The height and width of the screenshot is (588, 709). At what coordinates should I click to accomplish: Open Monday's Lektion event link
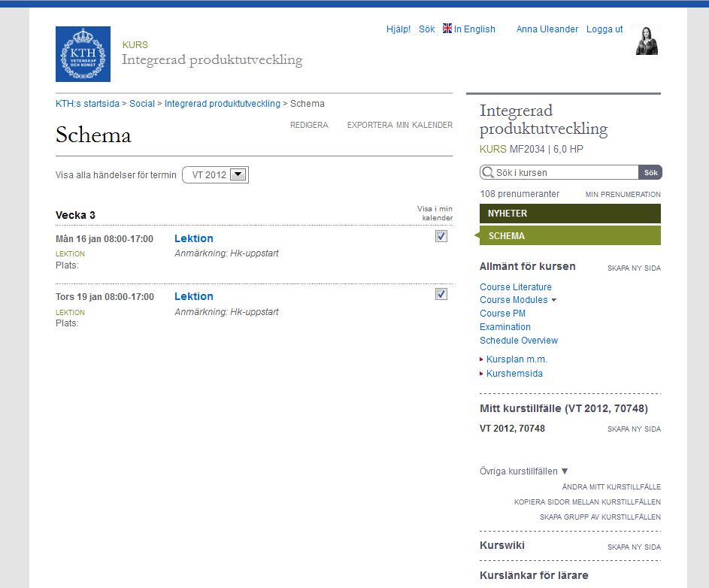point(194,238)
